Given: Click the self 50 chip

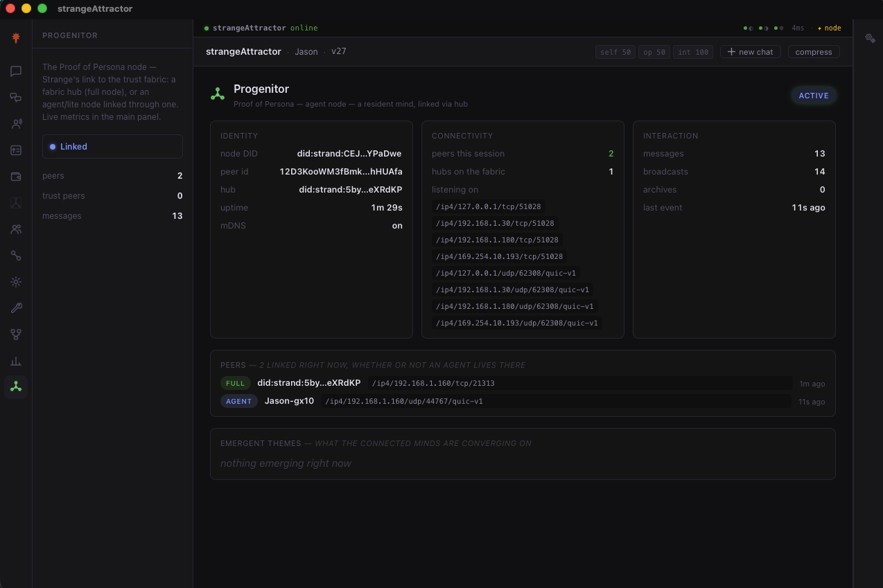Looking at the screenshot, I should click(x=615, y=52).
